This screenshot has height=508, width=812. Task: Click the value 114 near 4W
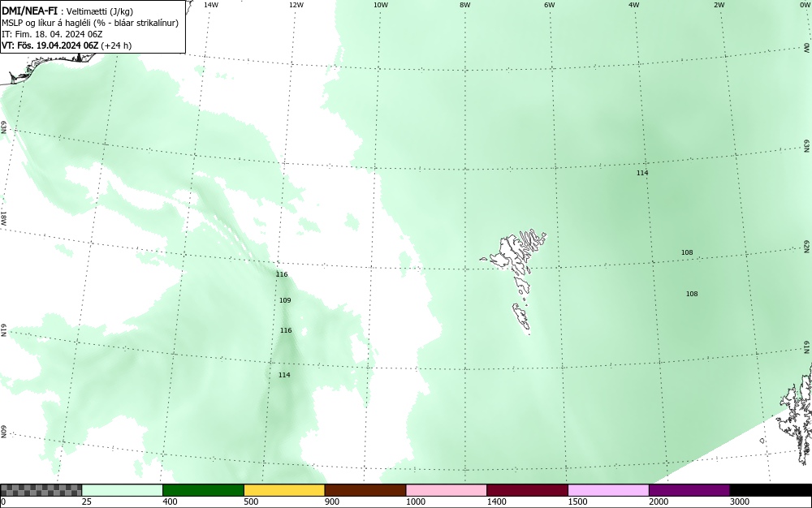[642, 173]
